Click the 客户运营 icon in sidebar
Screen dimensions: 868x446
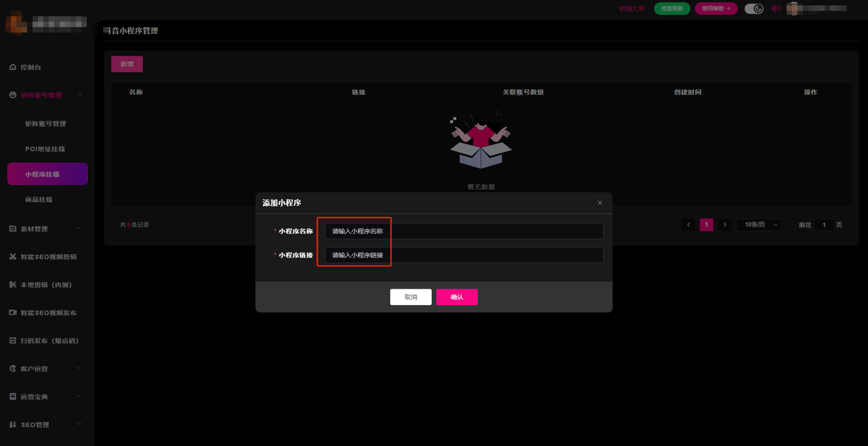(x=13, y=369)
